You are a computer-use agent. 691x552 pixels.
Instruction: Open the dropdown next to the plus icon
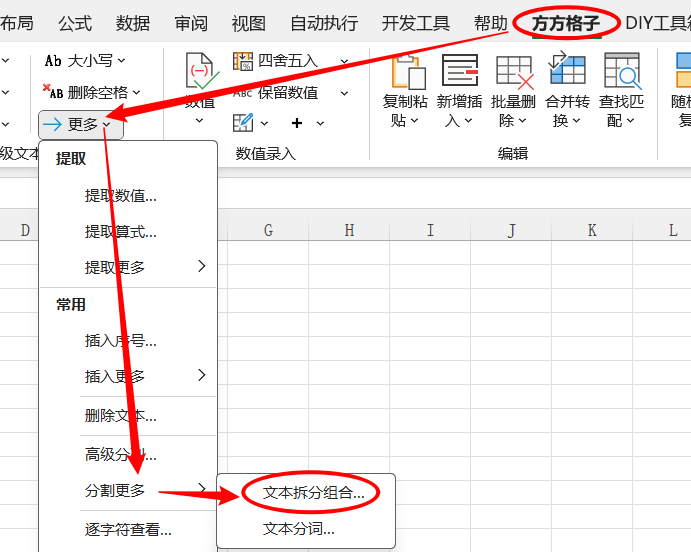320,123
